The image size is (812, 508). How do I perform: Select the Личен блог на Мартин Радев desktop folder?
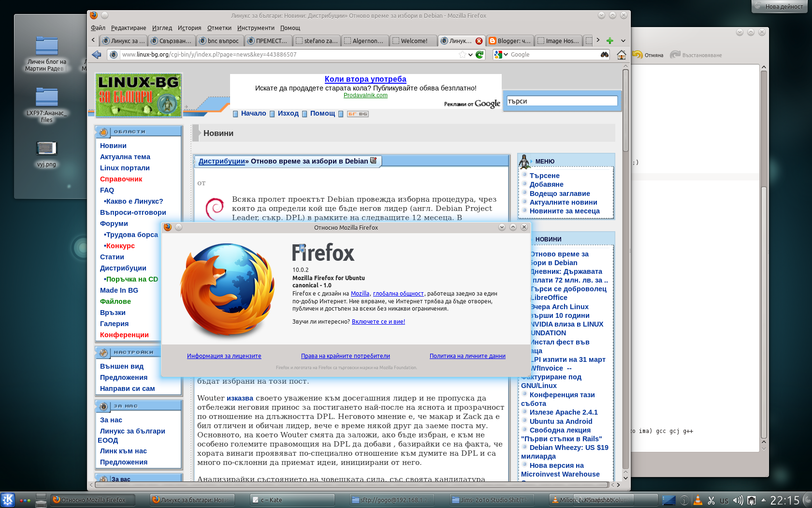point(46,54)
